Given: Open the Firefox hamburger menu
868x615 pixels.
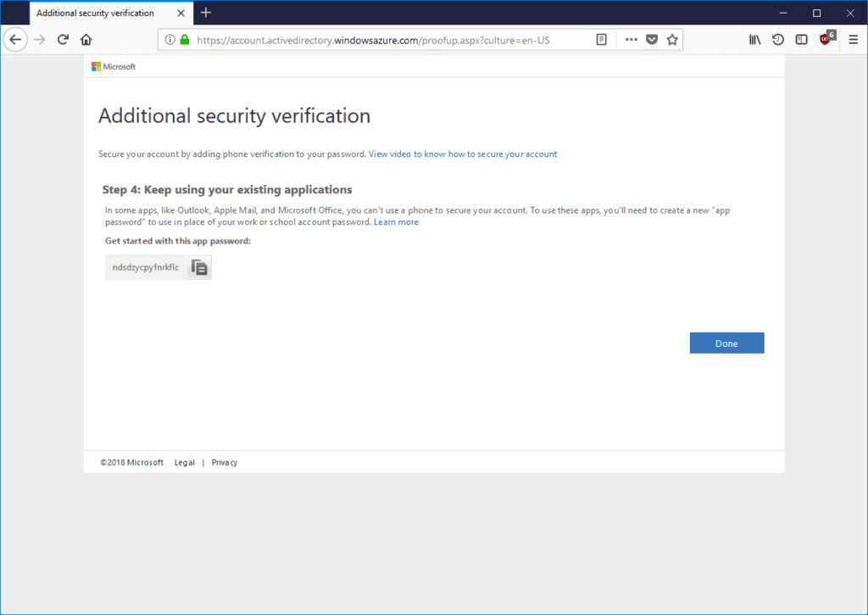Looking at the screenshot, I should click(854, 39).
